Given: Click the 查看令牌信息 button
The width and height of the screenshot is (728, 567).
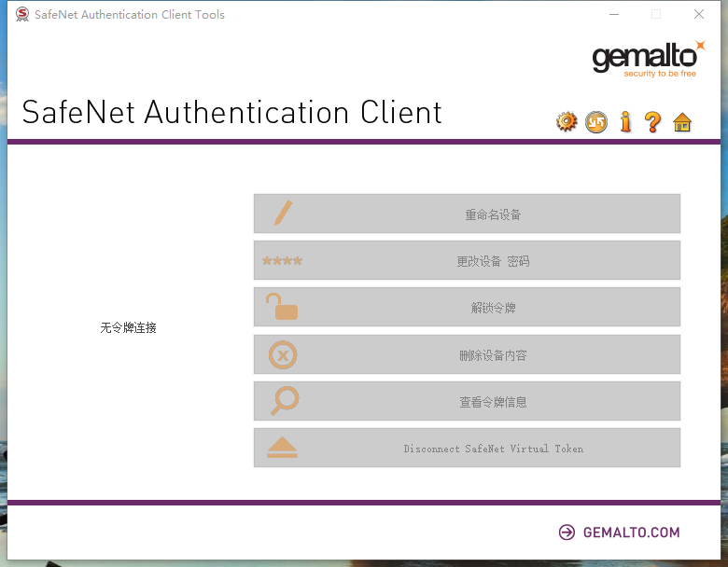Looking at the screenshot, I should [x=467, y=401].
